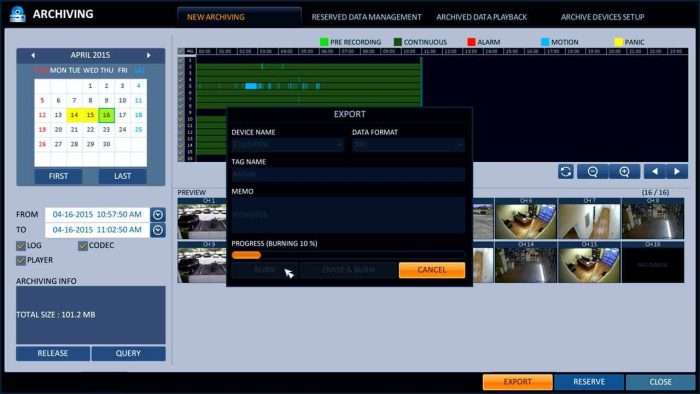This screenshot has height=394, width=700.
Task: Select April 16 on calendar
Action: point(106,115)
